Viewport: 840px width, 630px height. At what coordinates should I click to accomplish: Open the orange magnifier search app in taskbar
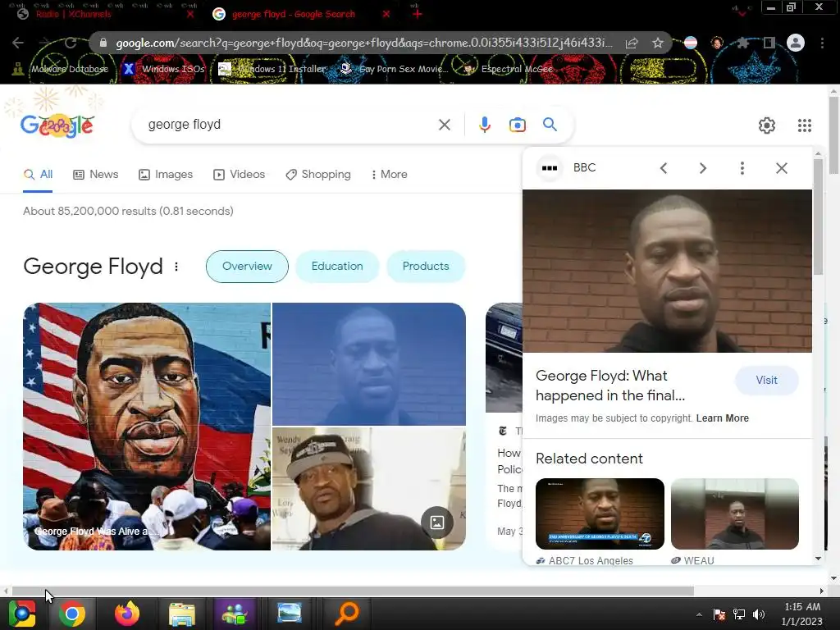(347, 614)
